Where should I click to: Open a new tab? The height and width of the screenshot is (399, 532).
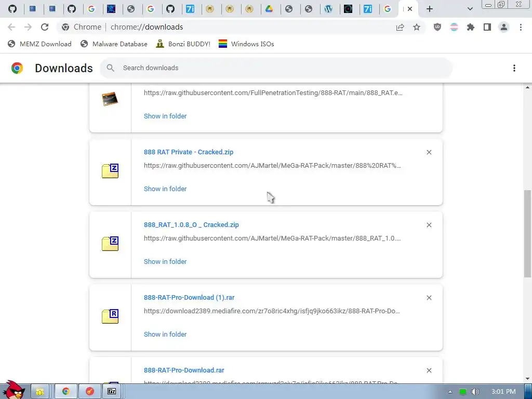(430, 9)
